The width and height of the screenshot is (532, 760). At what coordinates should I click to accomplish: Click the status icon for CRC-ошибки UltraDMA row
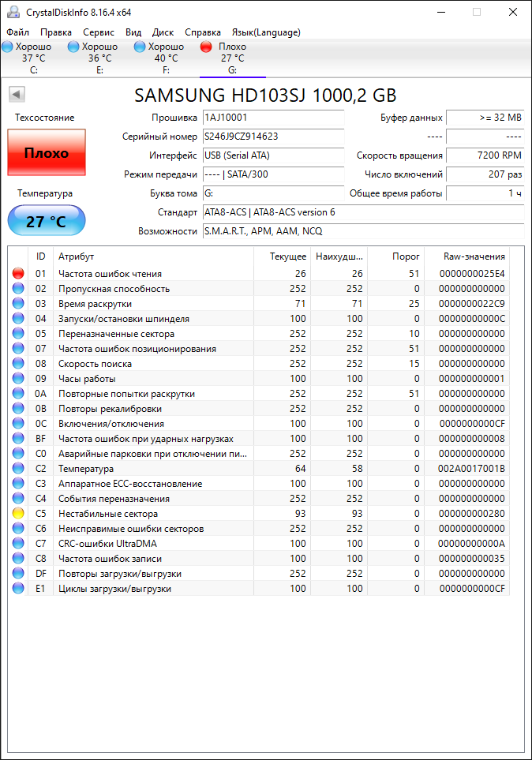(x=18, y=543)
